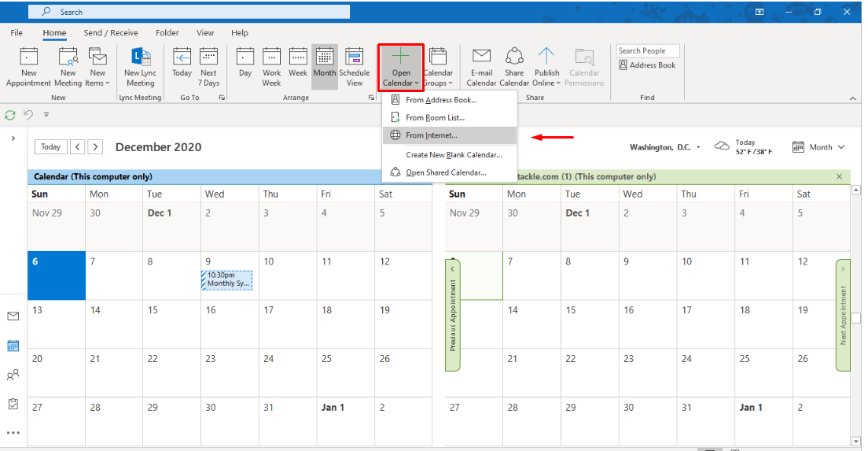
Task: Click Today button beside month title
Action: tap(51, 147)
